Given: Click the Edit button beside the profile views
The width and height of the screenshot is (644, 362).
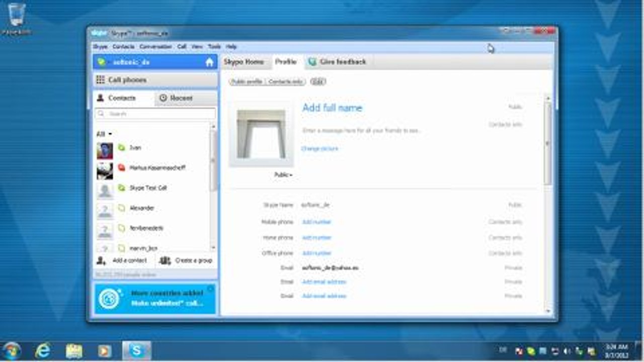Looking at the screenshot, I should click(318, 81).
